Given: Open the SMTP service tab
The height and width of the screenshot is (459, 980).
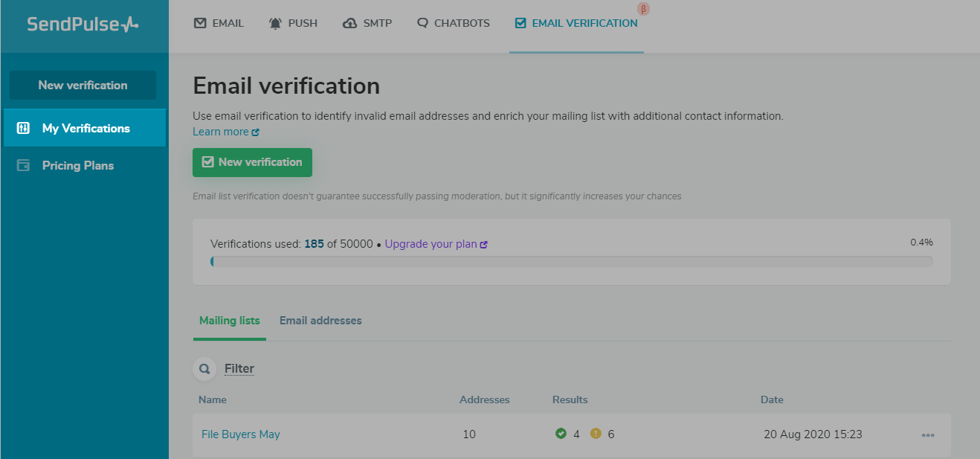Looking at the screenshot, I should (x=368, y=23).
